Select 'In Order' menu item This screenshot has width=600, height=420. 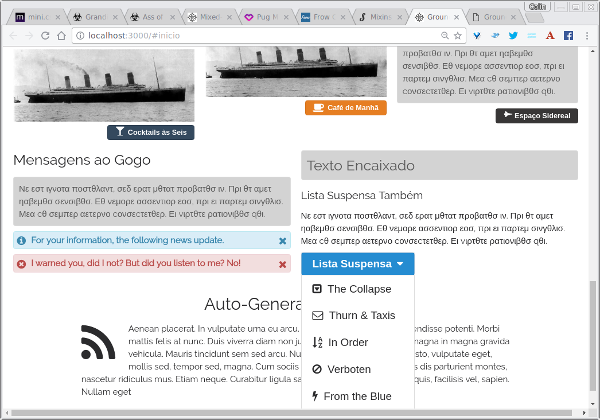(358, 342)
